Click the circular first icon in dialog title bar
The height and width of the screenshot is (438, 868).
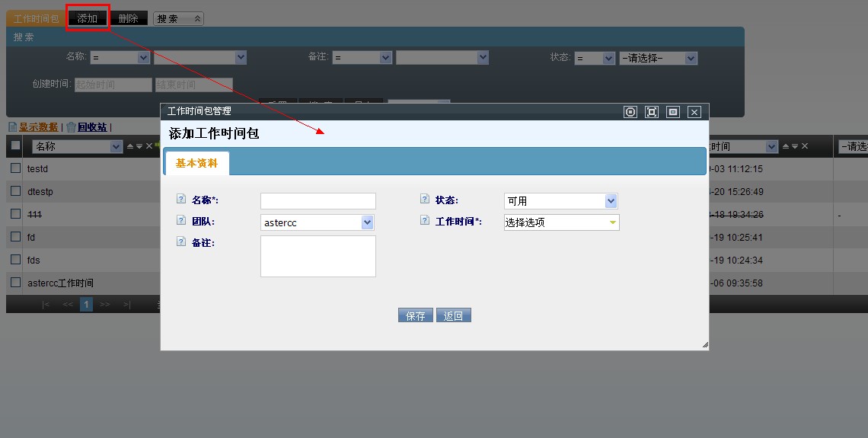point(630,112)
